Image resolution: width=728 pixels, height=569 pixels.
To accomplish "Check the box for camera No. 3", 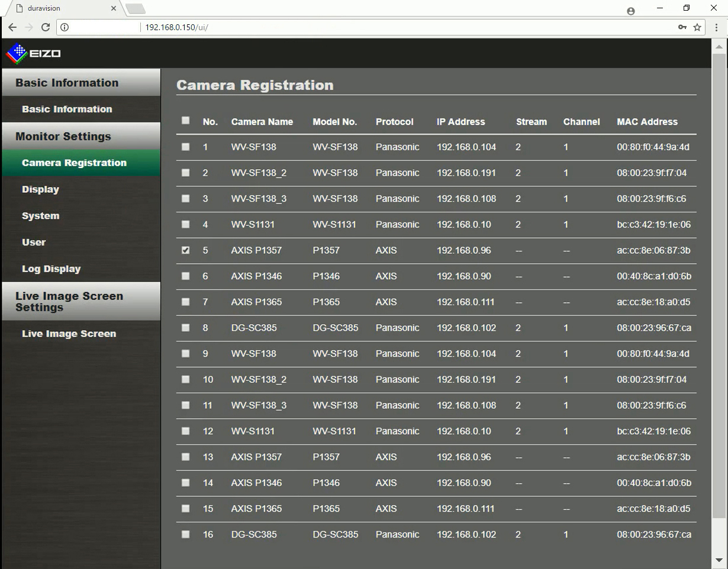I will [x=186, y=199].
